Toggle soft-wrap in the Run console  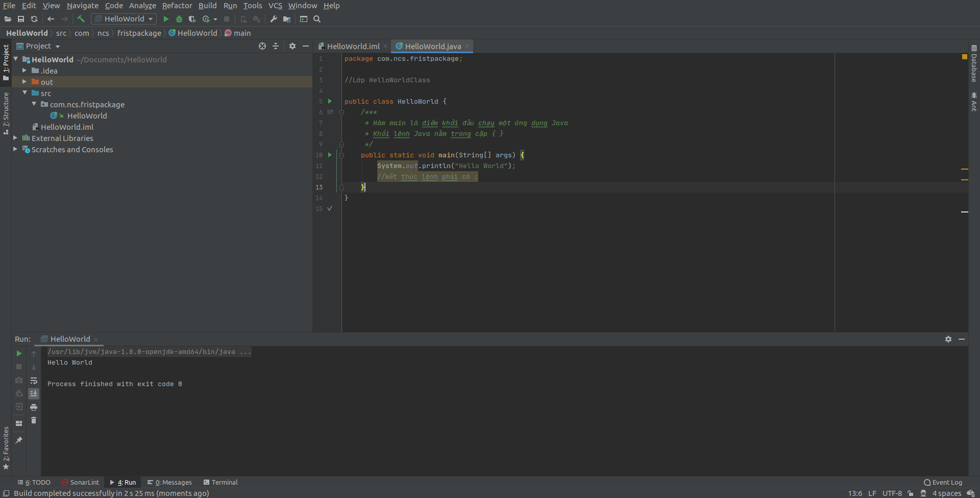[x=34, y=380]
